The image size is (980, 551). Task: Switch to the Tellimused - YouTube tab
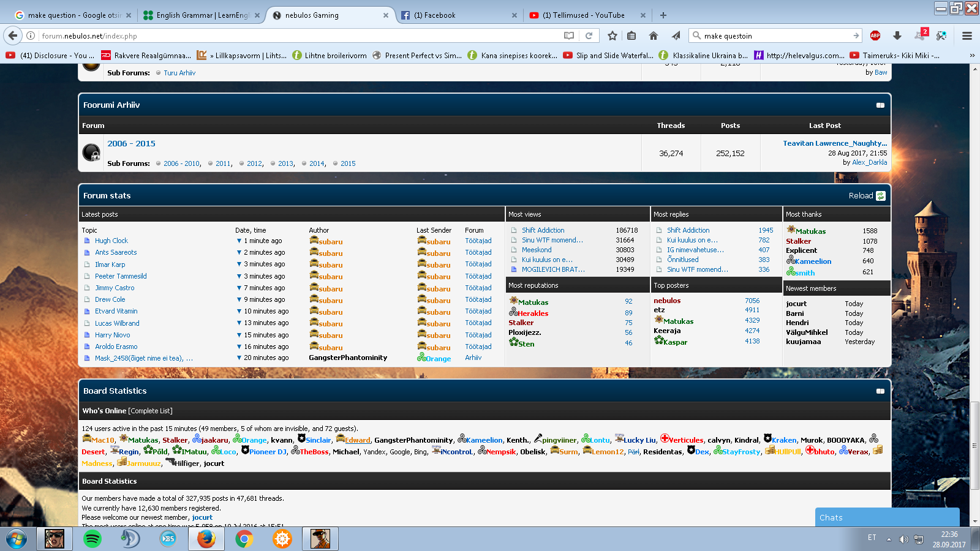tap(587, 15)
